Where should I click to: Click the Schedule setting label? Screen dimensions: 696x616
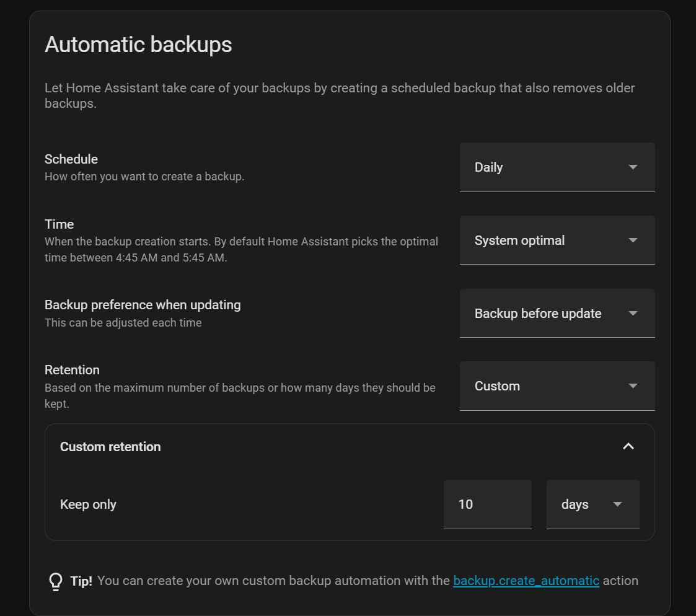pyautogui.click(x=71, y=159)
